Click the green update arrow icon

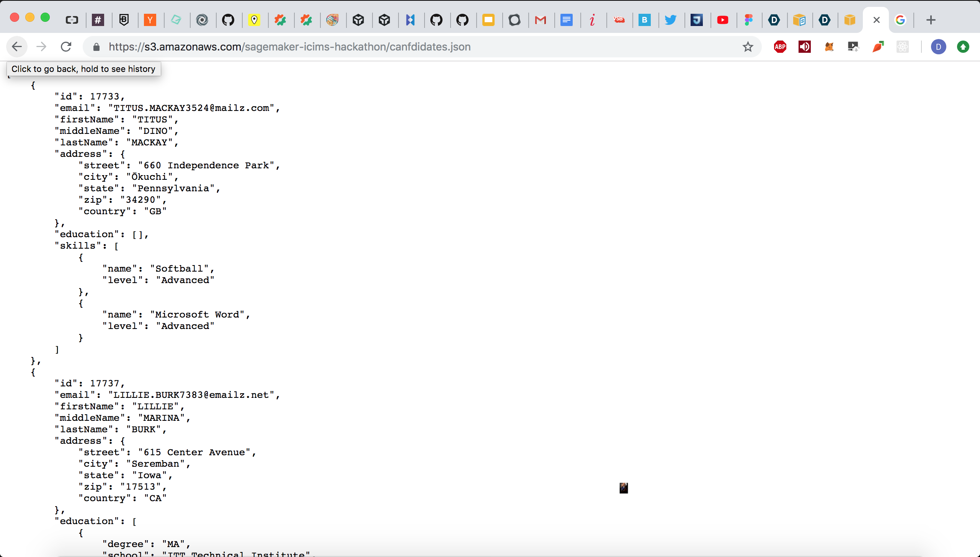(x=963, y=47)
